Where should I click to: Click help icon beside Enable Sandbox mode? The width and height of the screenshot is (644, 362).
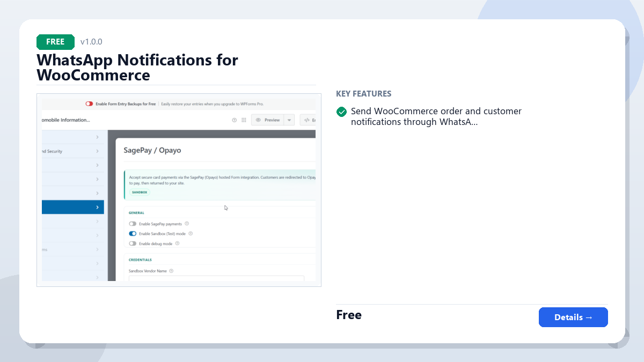191,234
